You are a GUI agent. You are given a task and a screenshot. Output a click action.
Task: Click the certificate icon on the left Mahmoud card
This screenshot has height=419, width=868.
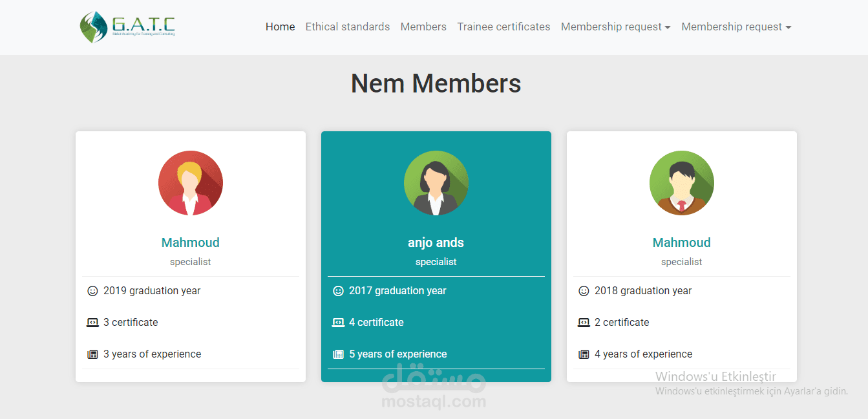pyautogui.click(x=92, y=322)
